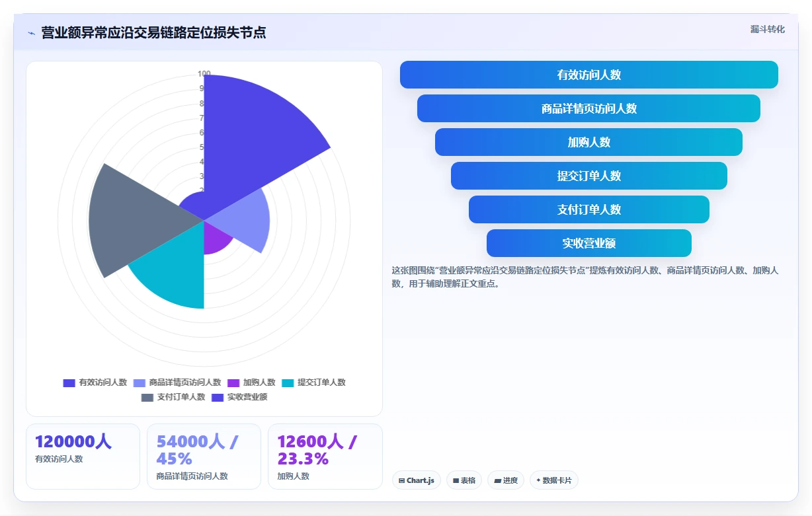Click the lightning icon beside the title
812x516 pixels.
[31, 33]
